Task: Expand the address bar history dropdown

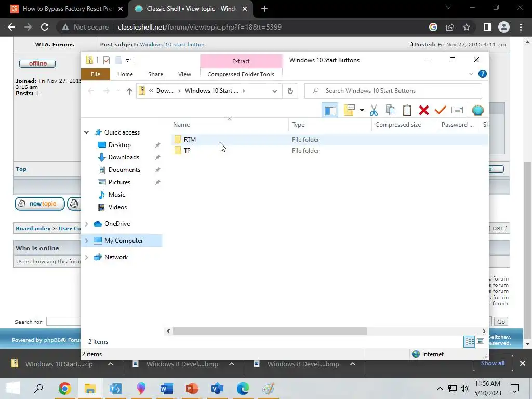Action: point(275,91)
